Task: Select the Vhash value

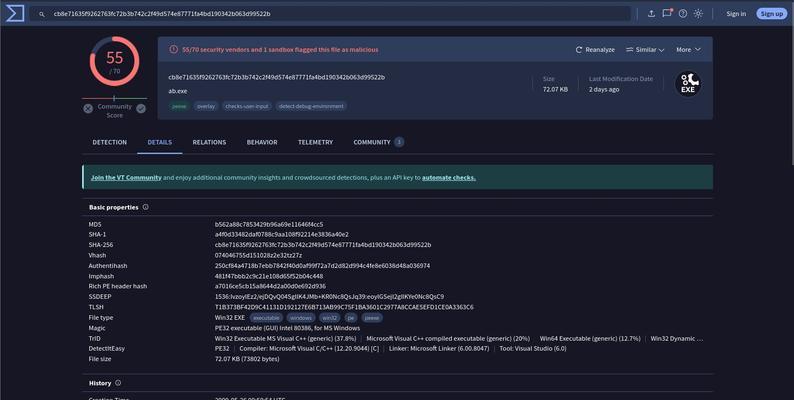Action: [x=258, y=255]
